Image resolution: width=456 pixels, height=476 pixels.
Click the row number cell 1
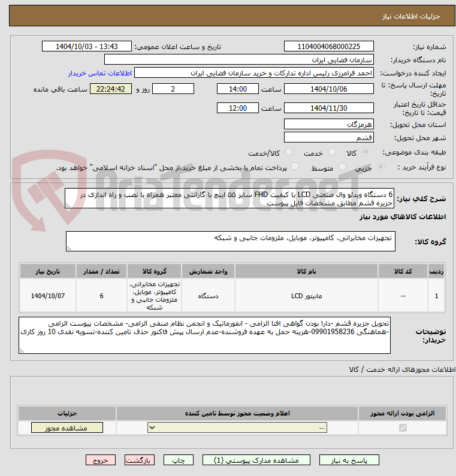[436, 295]
